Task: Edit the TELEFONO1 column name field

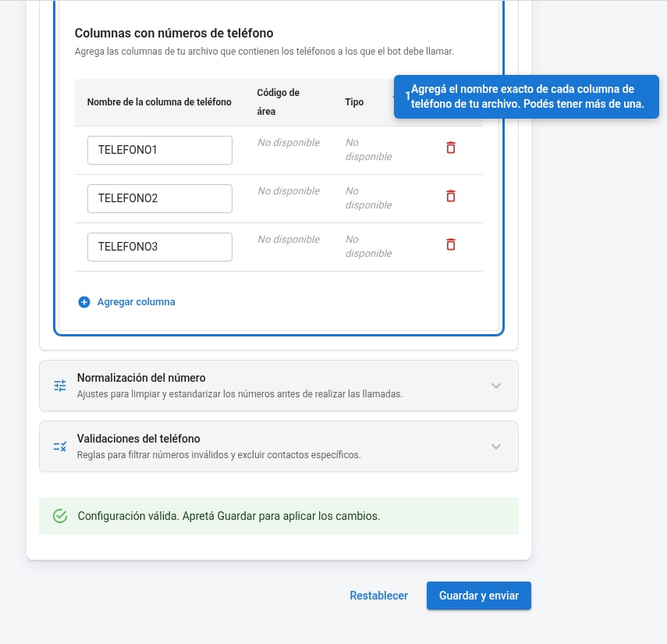Action: [160, 150]
